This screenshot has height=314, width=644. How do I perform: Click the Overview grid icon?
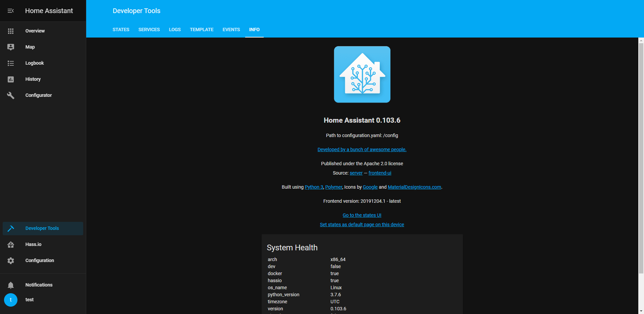pos(11,31)
